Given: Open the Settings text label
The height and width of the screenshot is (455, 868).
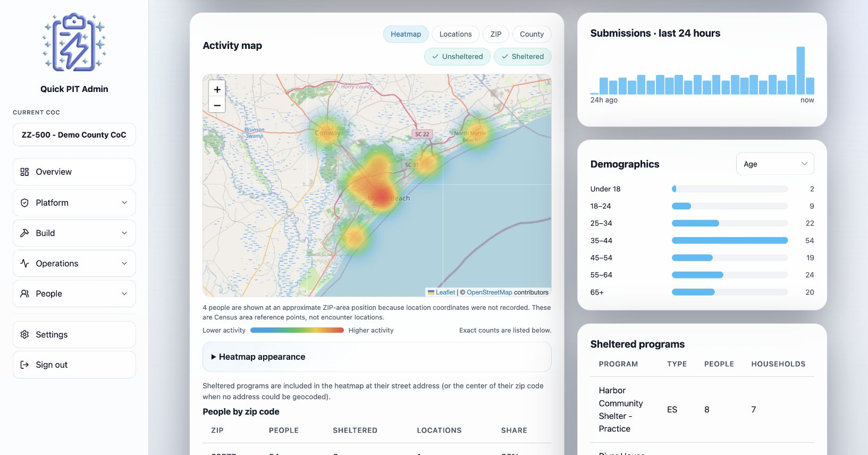Looking at the screenshot, I should pyautogui.click(x=52, y=334).
